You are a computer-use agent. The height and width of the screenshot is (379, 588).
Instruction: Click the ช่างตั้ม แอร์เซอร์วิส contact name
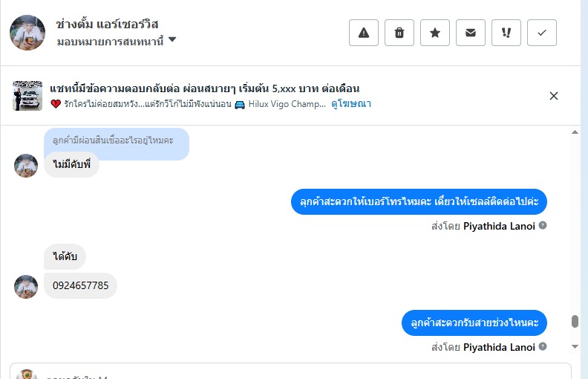coord(107,24)
